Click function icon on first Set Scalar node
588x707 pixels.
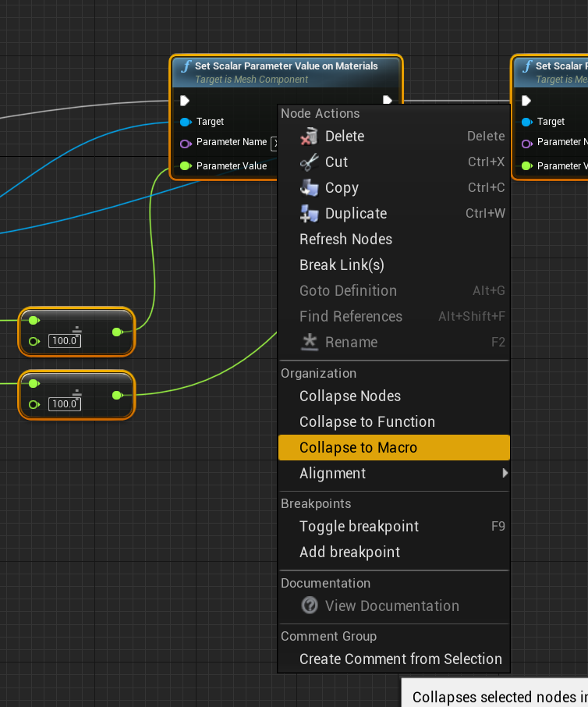[x=186, y=66]
